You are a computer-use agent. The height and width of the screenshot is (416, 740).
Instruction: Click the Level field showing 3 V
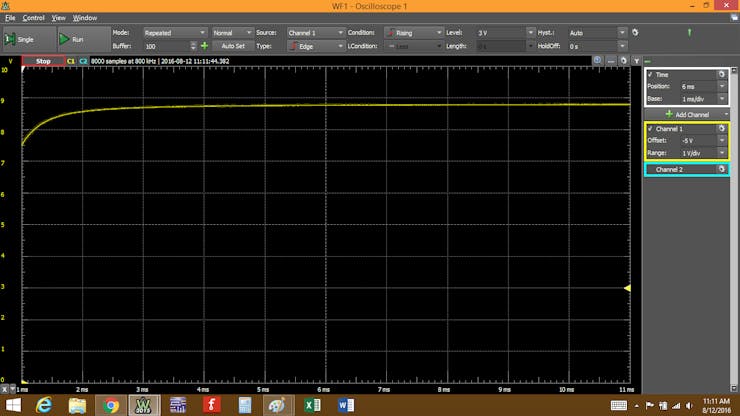pos(501,33)
